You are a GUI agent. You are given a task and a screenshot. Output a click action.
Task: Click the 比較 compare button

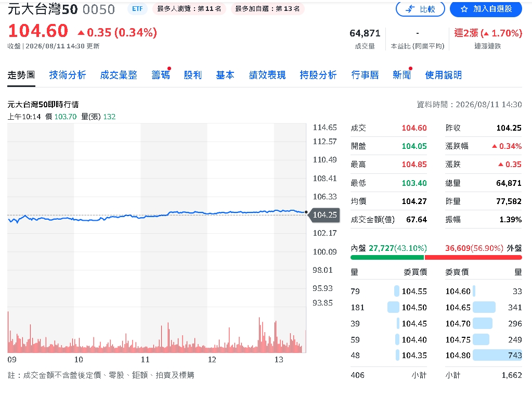tap(420, 9)
